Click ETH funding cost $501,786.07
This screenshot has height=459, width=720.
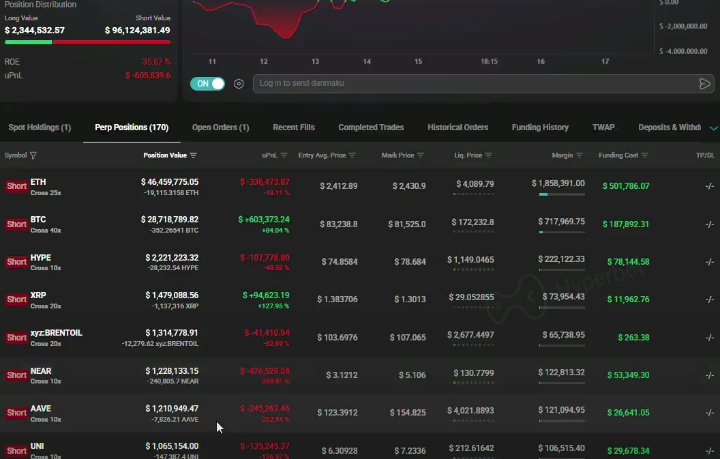tap(626, 186)
